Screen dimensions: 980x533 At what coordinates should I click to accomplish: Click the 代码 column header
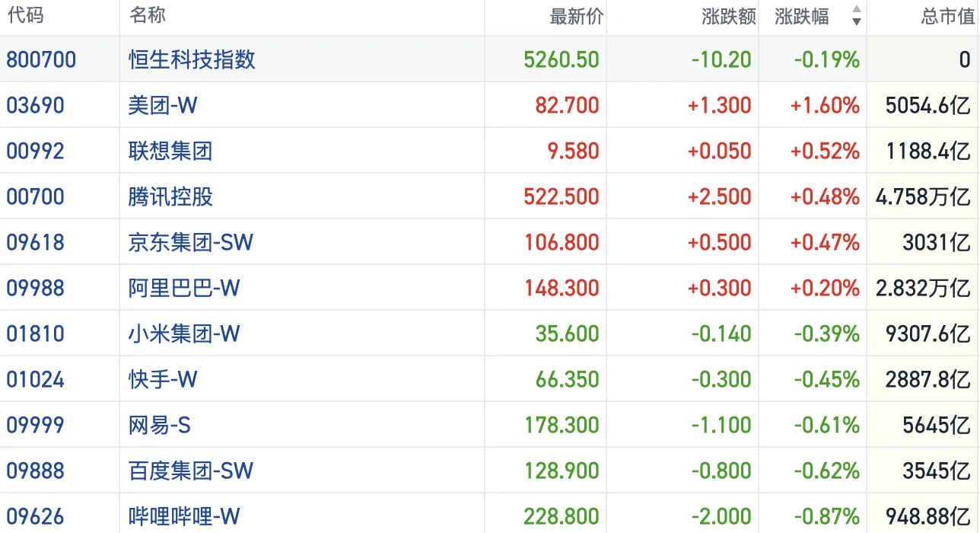[25, 15]
